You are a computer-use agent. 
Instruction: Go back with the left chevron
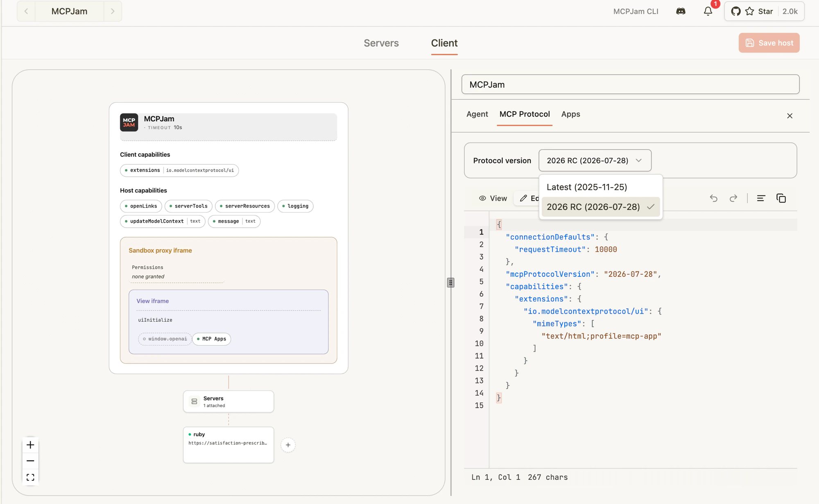[26, 11]
